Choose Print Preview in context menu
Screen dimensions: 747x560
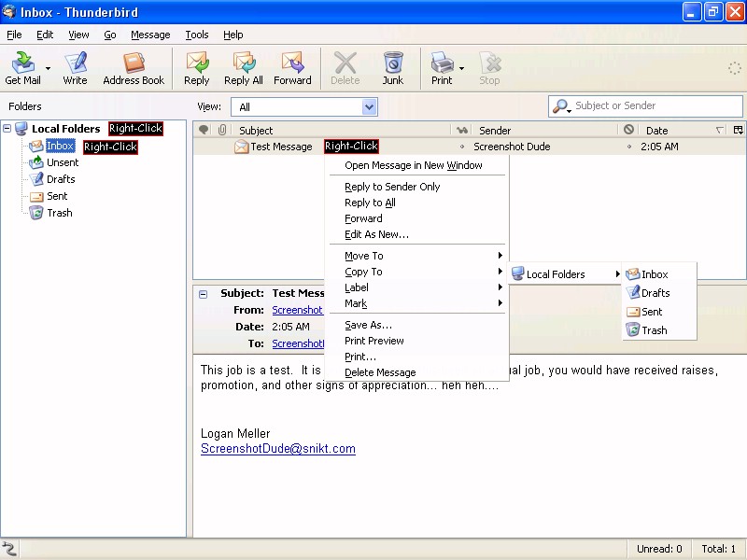pyautogui.click(x=416, y=341)
